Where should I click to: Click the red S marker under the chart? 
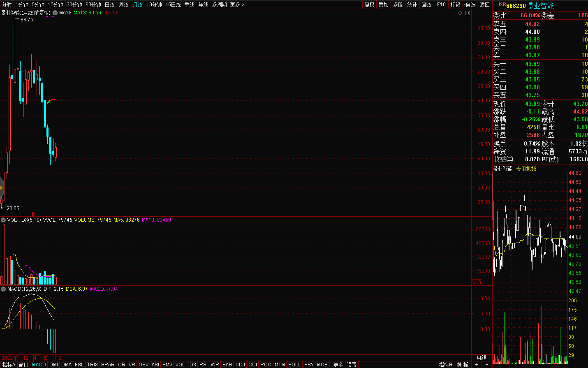33,214
